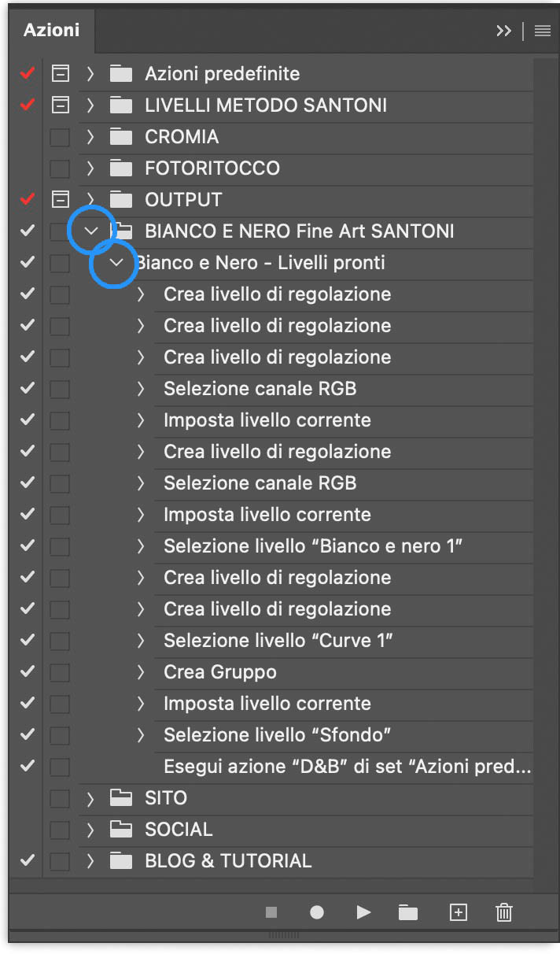Click the stop recording square icon
This screenshot has width=560, height=954.
(x=271, y=912)
